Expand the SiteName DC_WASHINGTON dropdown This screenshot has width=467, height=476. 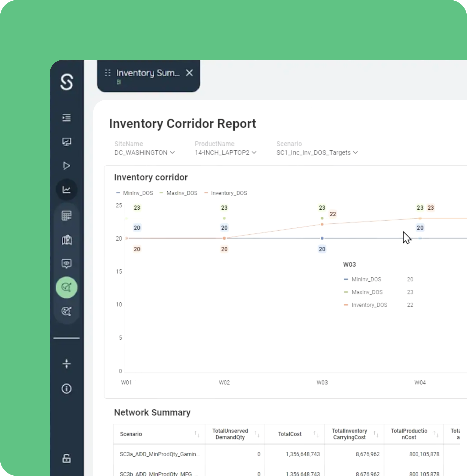click(x=145, y=152)
